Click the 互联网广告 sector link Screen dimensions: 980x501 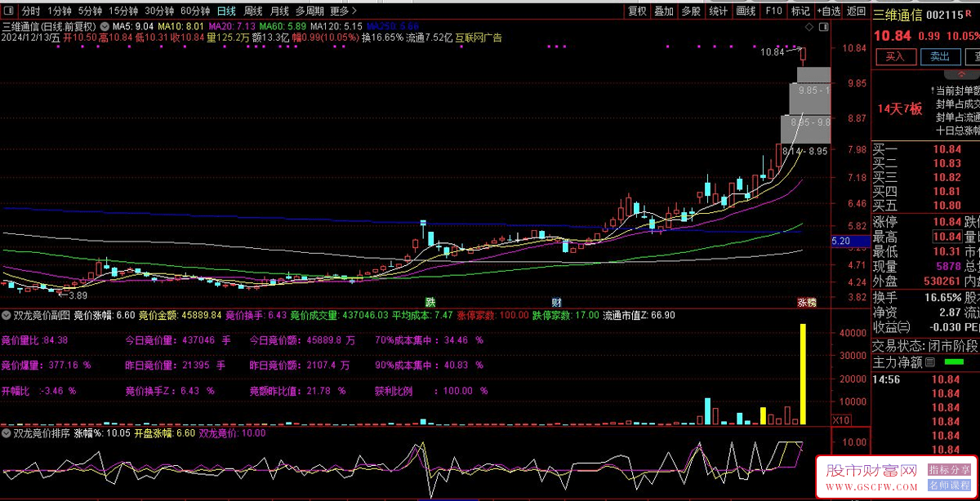(479, 38)
